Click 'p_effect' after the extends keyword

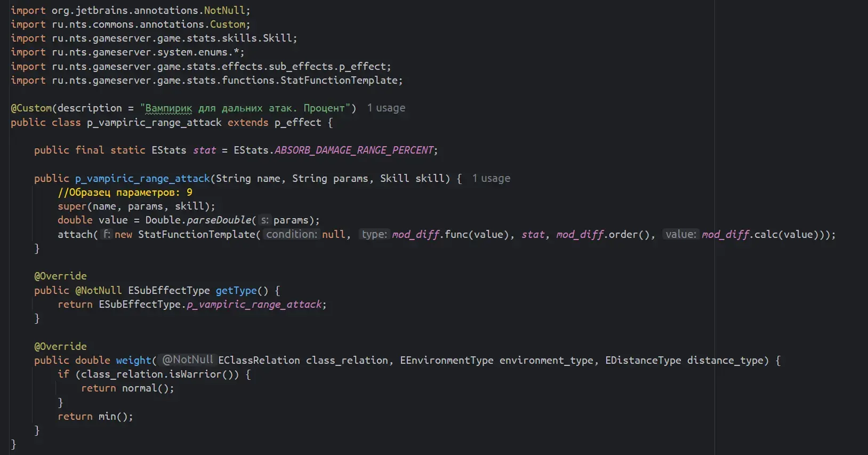point(298,122)
